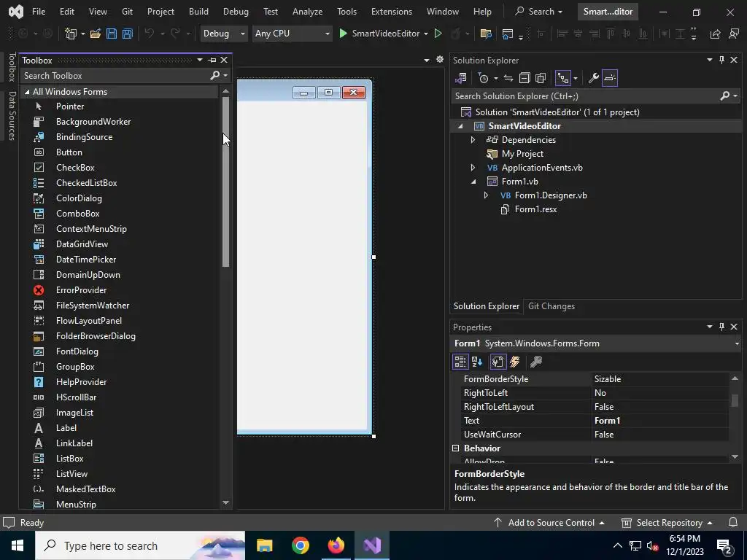This screenshot has height=560, width=747.
Task: Click Add to Source Control in status bar
Action: 549,522
